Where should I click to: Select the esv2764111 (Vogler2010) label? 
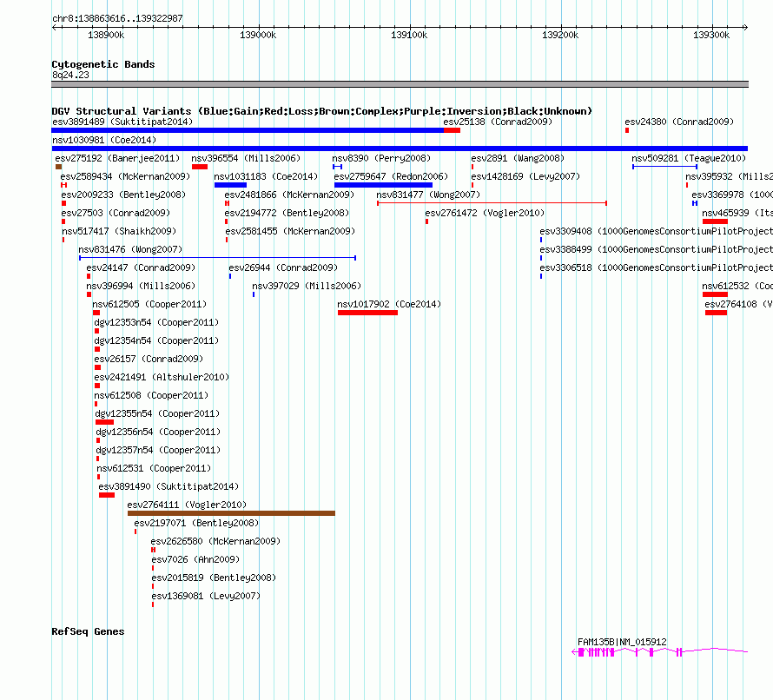pyautogui.click(x=187, y=505)
